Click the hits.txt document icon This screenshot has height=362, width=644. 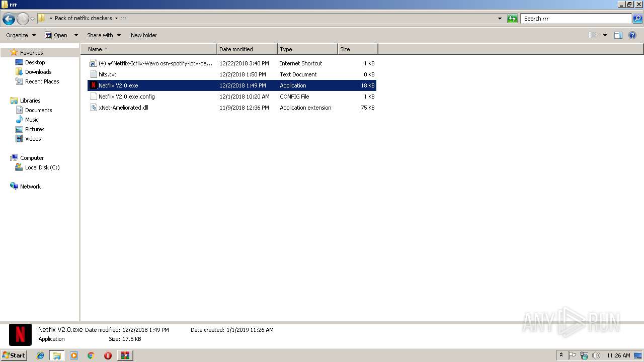(x=93, y=74)
